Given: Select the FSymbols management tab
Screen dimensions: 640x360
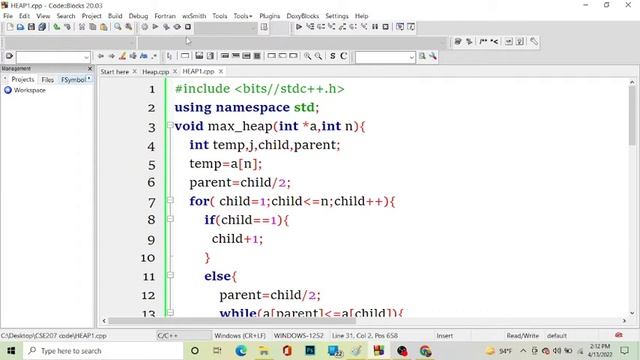Looking at the screenshot, I should point(73,80).
